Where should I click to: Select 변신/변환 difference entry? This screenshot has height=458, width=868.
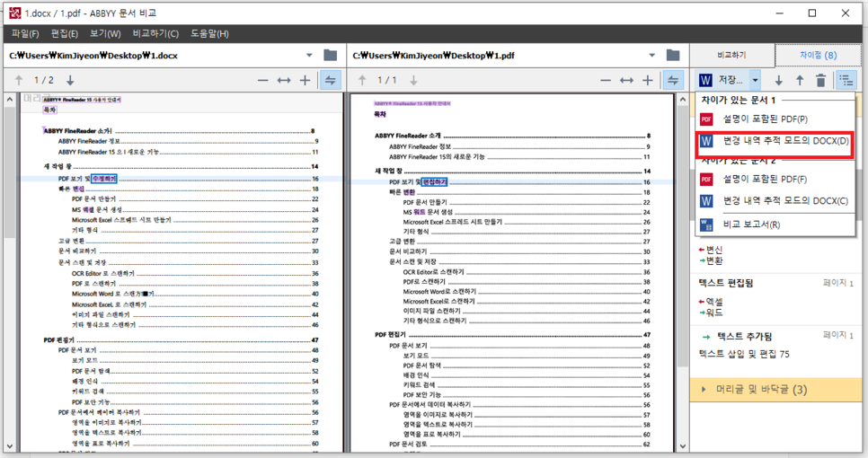(775, 255)
